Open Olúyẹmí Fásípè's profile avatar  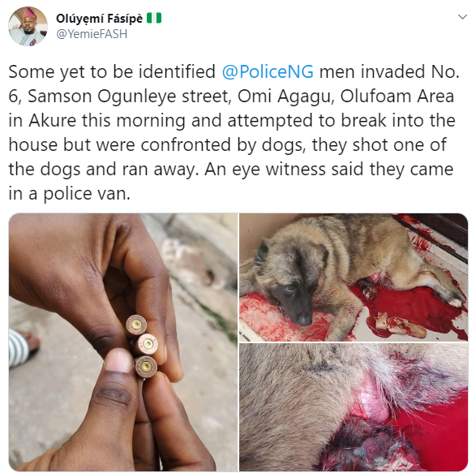(x=28, y=26)
